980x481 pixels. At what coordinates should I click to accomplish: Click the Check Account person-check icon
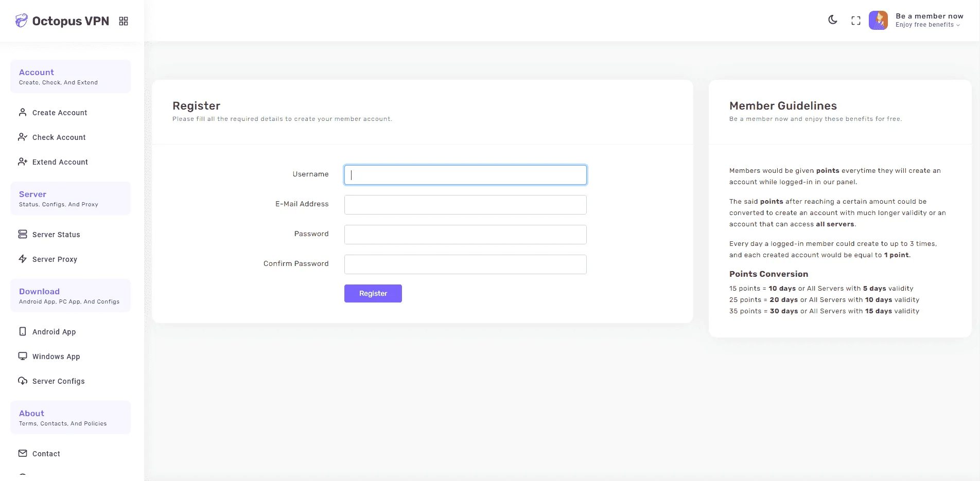pyautogui.click(x=23, y=137)
